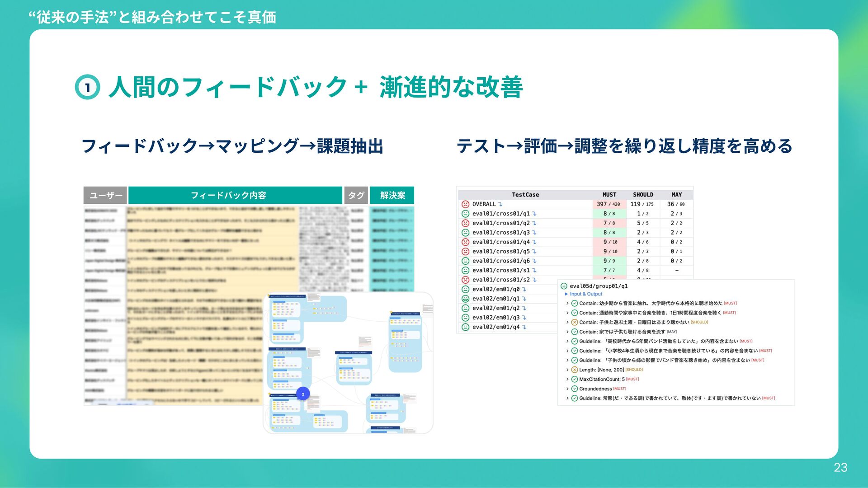This screenshot has height=488, width=868.
Task: Click the eval01/cross01/q2 MUST cell 7 / 8
Action: click(609, 223)
